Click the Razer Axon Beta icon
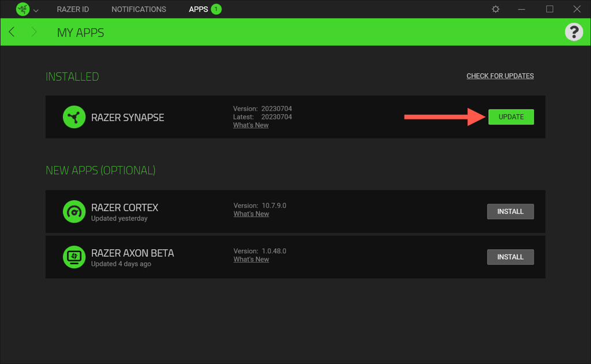The height and width of the screenshot is (364, 591). 74,257
